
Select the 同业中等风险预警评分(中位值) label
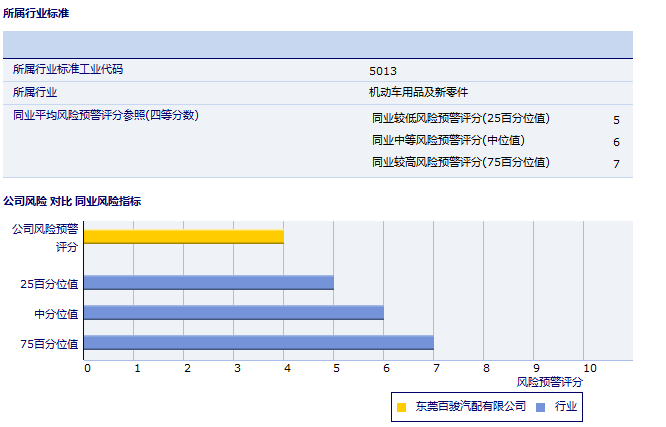tap(448, 140)
